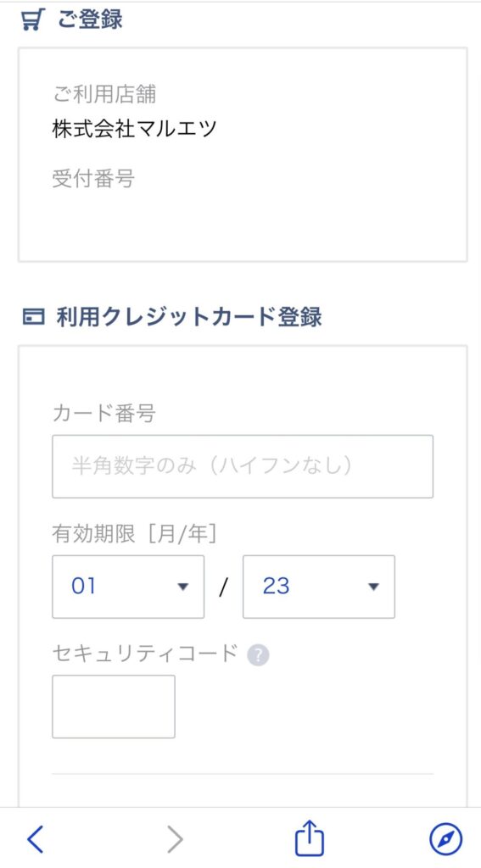This screenshot has width=481, height=868.
Task: Tap the security code help question mark
Action: click(x=258, y=656)
